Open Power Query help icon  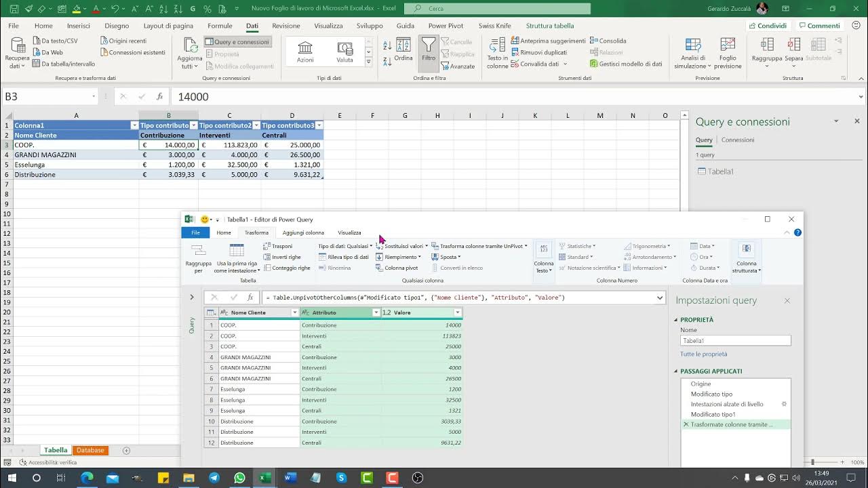(797, 232)
